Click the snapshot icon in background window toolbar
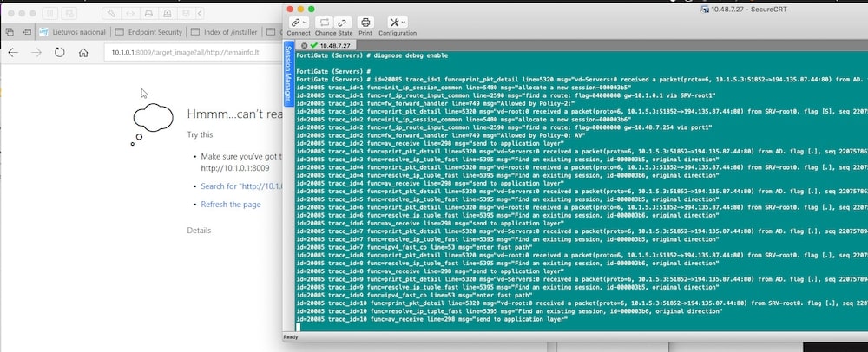This screenshot has height=352, width=868. point(69,13)
